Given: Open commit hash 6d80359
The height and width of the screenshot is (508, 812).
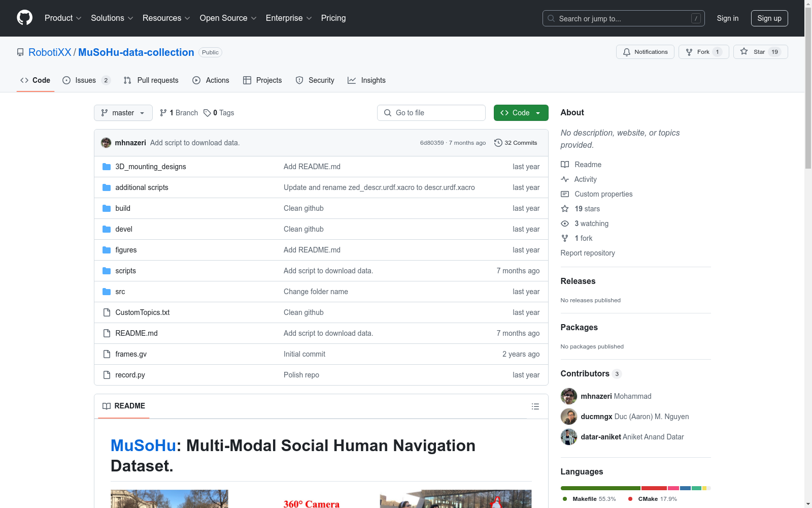Looking at the screenshot, I should click(432, 143).
